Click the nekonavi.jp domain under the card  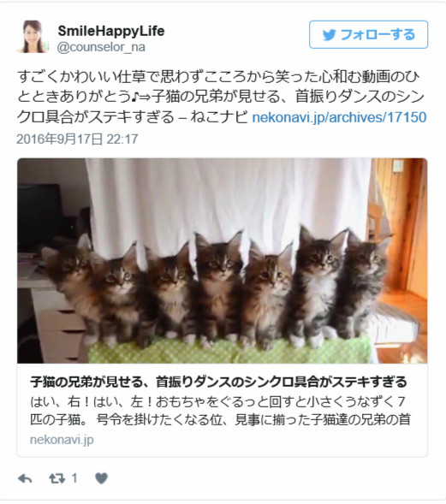62,440
